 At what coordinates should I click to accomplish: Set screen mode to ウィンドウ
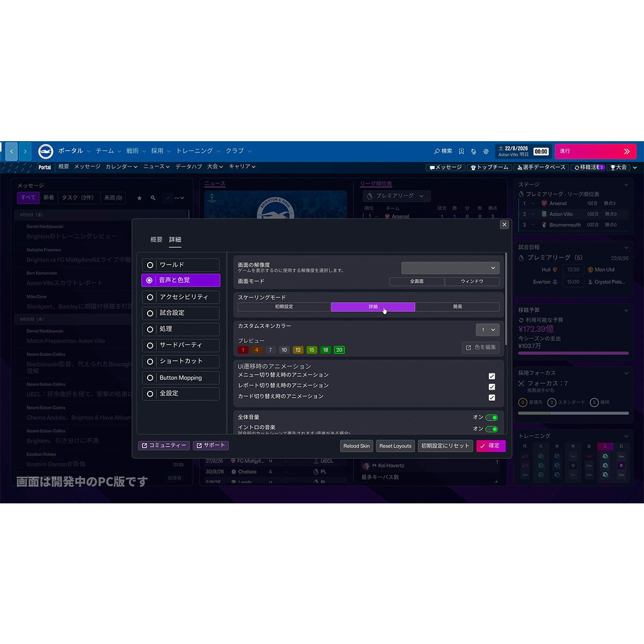pos(472,281)
